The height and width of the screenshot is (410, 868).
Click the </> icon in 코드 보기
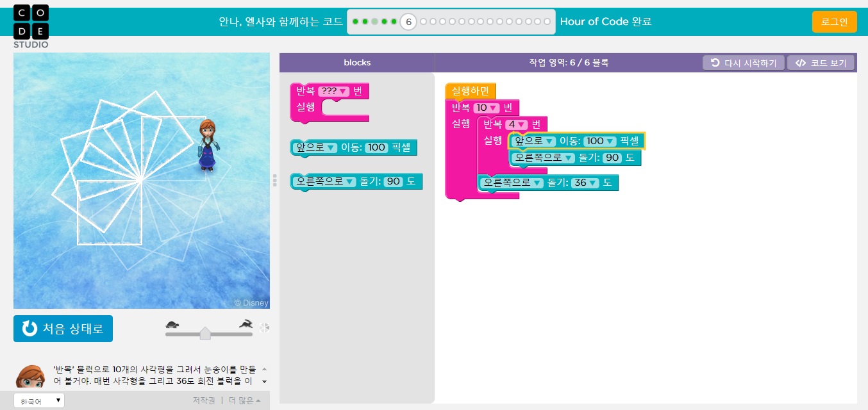tap(799, 63)
